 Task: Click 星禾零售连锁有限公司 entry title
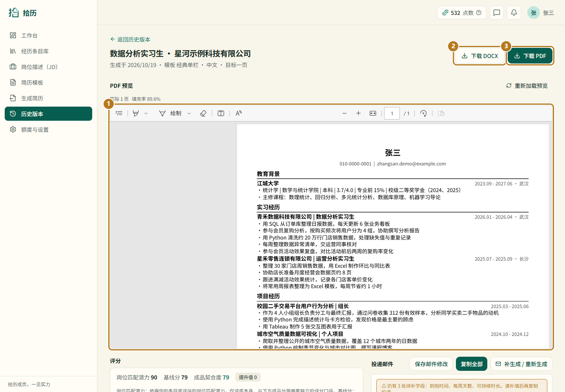pos(306,258)
